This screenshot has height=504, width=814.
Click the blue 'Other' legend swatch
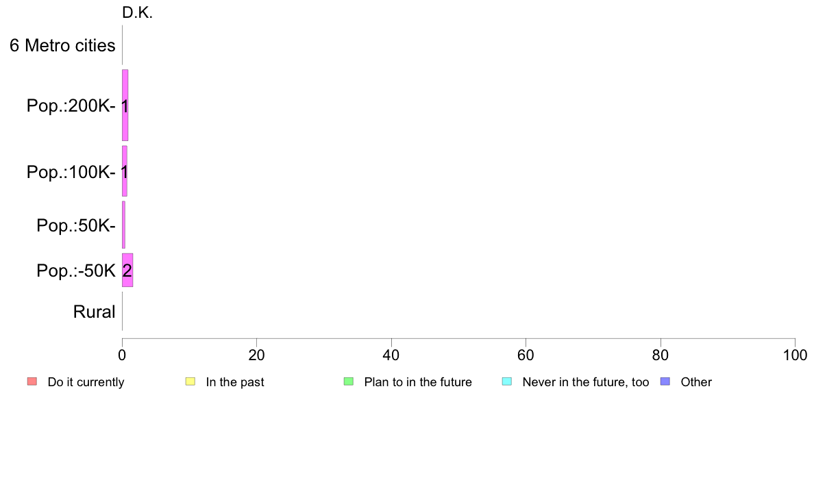(665, 381)
